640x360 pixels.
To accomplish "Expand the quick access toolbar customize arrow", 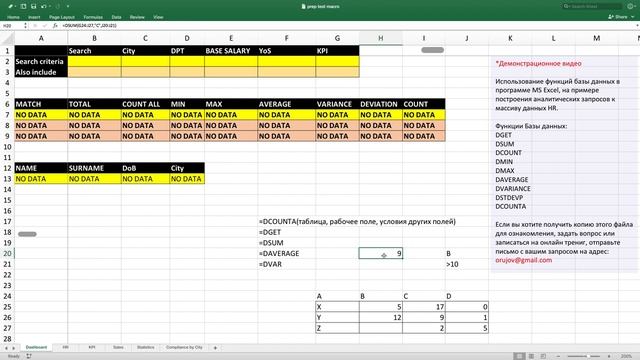I will 68,7.
